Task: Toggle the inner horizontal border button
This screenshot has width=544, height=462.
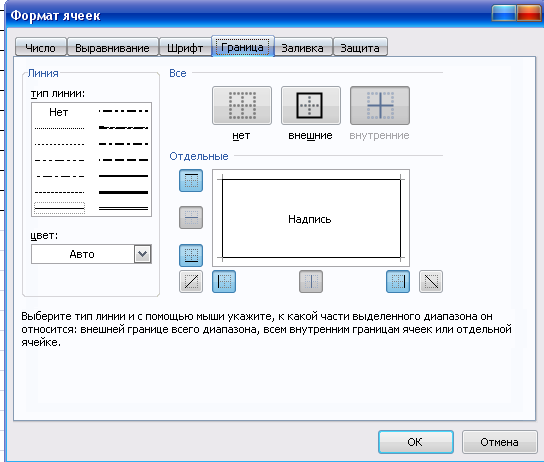Action: (x=191, y=217)
